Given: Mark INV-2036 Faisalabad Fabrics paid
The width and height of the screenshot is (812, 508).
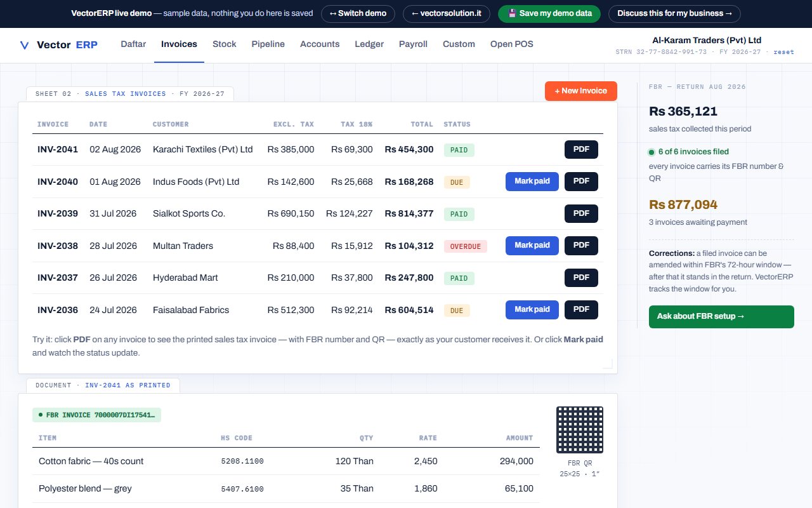Looking at the screenshot, I should point(532,310).
